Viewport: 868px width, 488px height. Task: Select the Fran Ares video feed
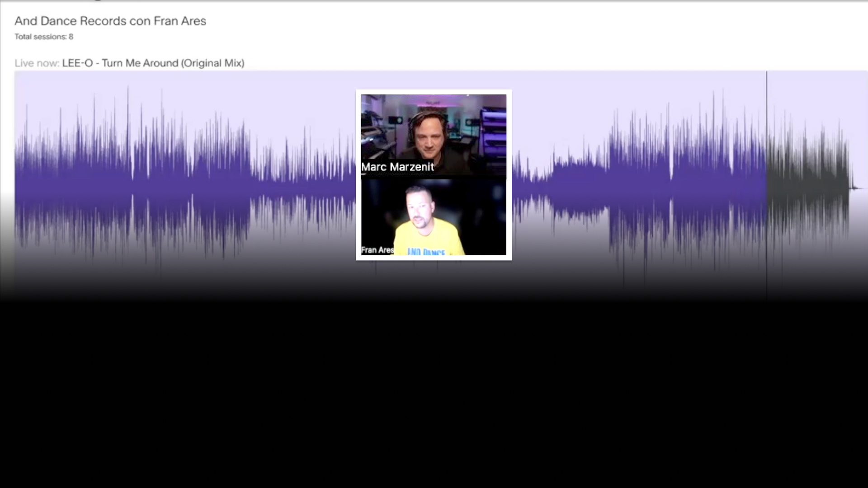tap(434, 217)
